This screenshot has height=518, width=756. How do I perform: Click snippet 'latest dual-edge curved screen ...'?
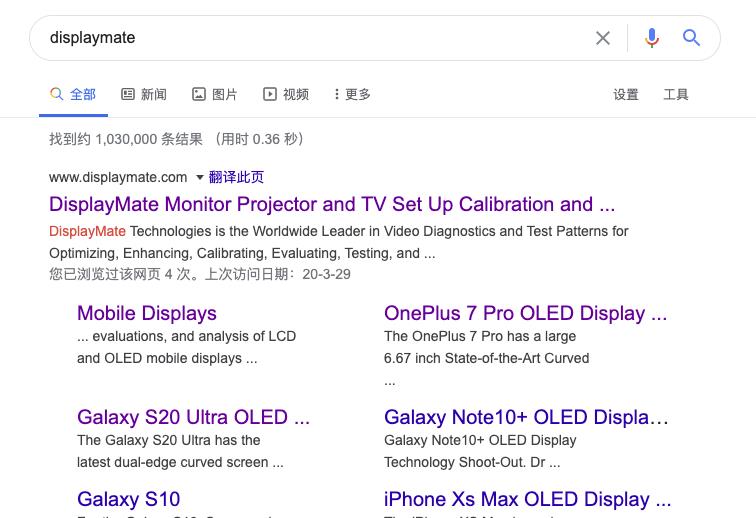180,462
